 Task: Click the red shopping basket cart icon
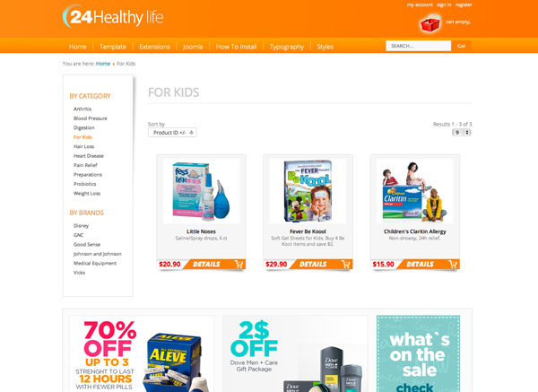[x=430, y=23]
